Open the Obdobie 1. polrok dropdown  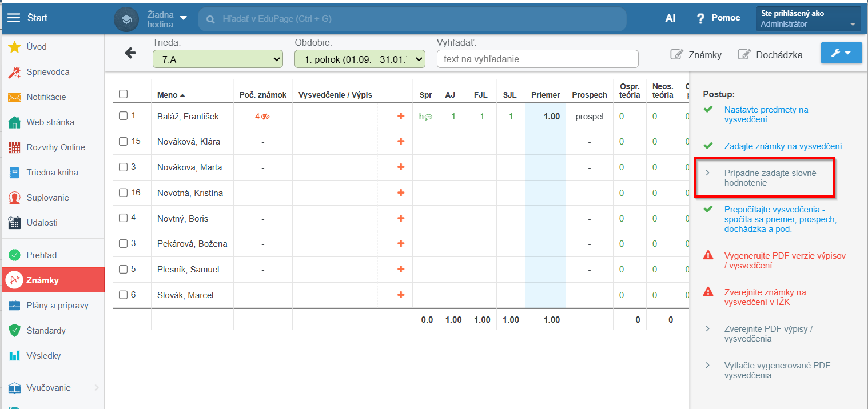point(360,59)
